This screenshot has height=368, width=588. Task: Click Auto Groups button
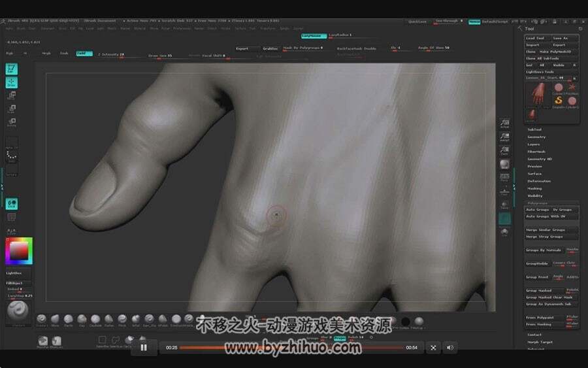pos(538,210)
